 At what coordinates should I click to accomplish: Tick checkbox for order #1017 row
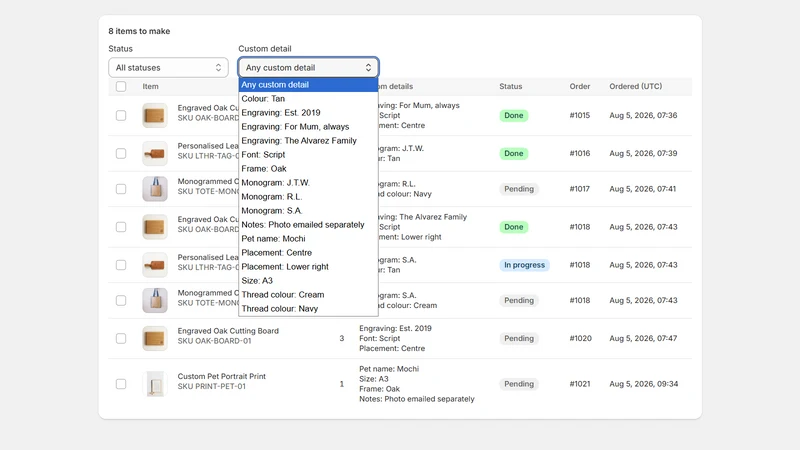121,189
